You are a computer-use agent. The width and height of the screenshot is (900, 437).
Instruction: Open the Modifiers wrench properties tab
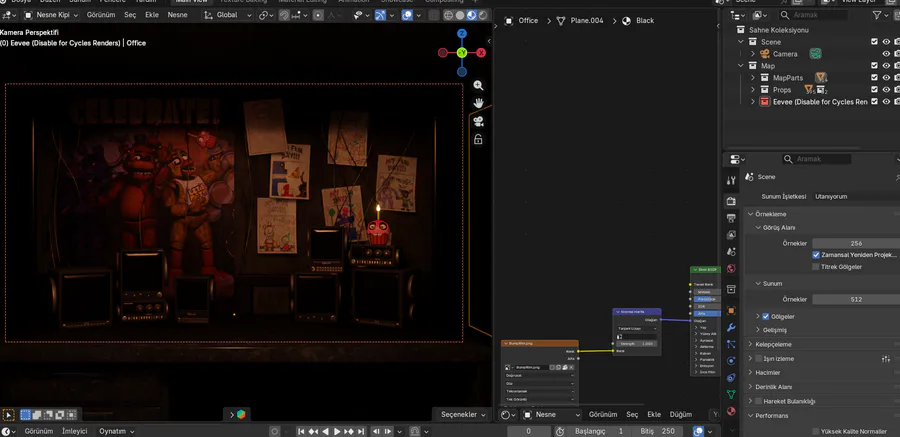coord(731,328)
